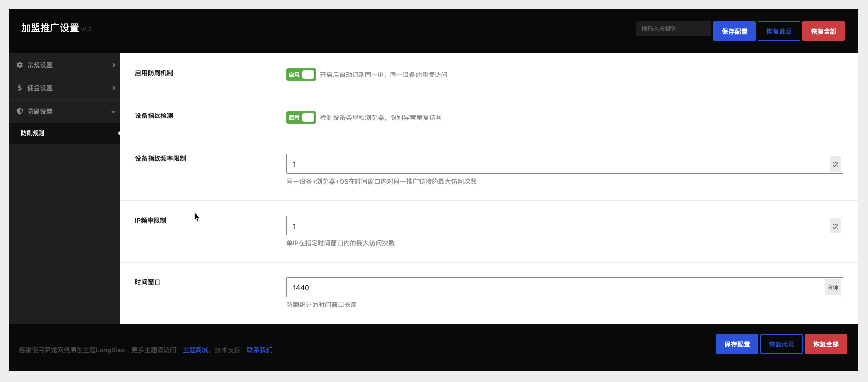Click the 次 suffix in 设备指纹频率限制 field
868x382 pixels.
(835, 164)
